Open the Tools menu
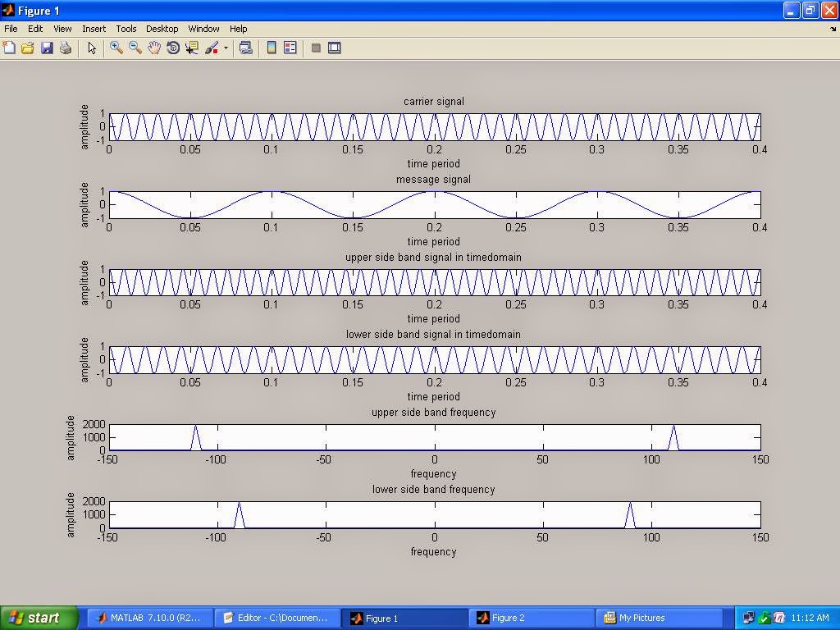 tap(126, 29)
